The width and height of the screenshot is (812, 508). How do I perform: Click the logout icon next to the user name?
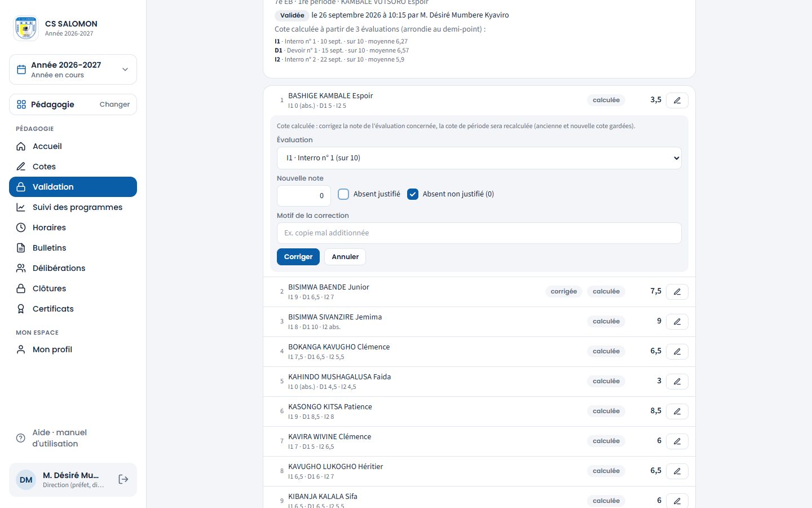click(x=123, y=479)
